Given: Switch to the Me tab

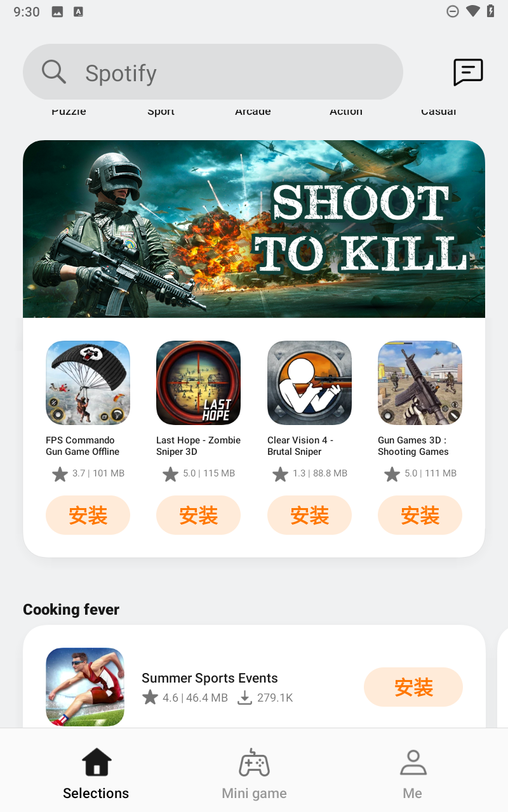Looking at the screenshot, I should pos(413,773).
